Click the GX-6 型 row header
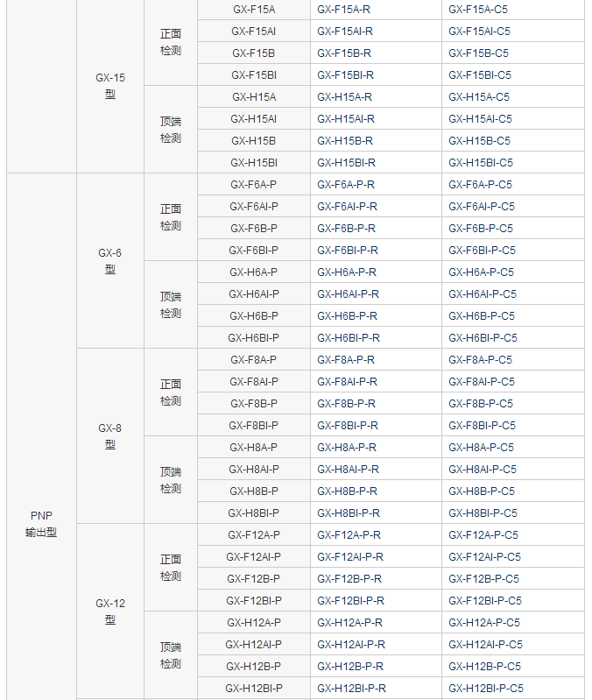This screenshot has width=592, height=700. (x=110, y=261)
